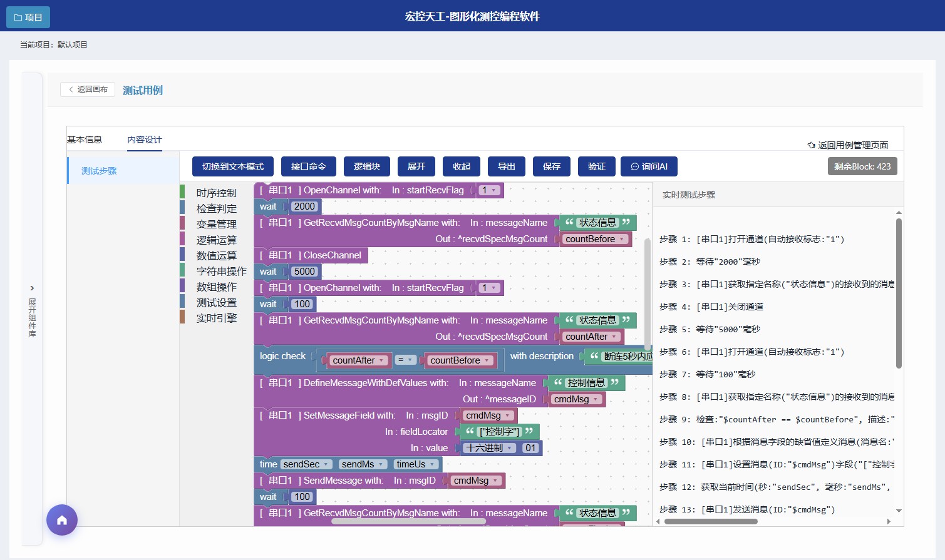Select 测试步骤 in the left menu
This screenshot has height=560, width=945.
[98, 170]
